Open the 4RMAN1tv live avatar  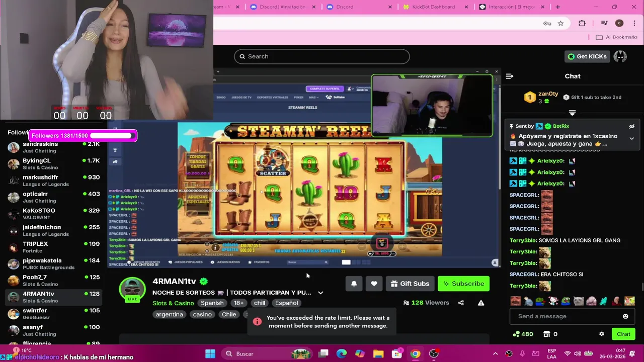[x=132, y=289]
